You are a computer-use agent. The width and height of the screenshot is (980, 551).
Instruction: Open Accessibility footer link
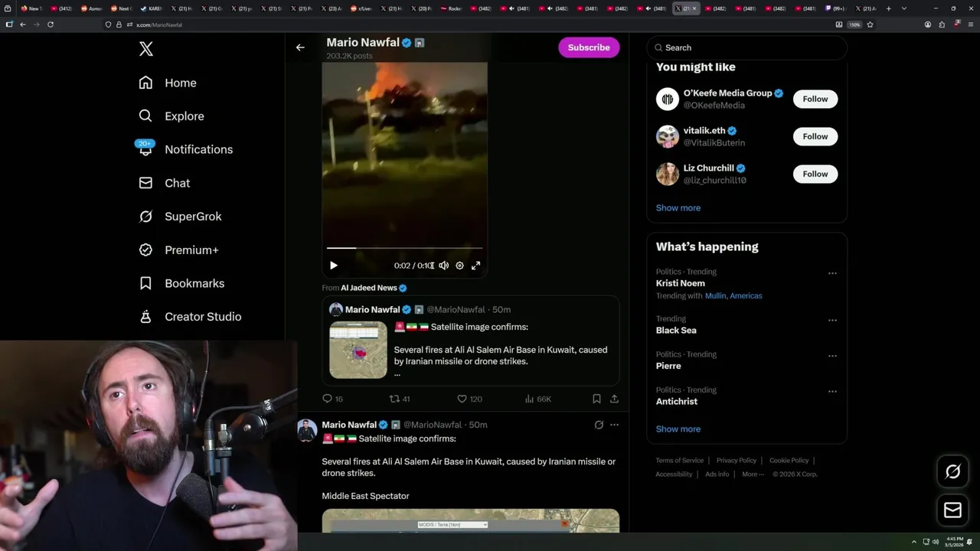tap(674, 474)
